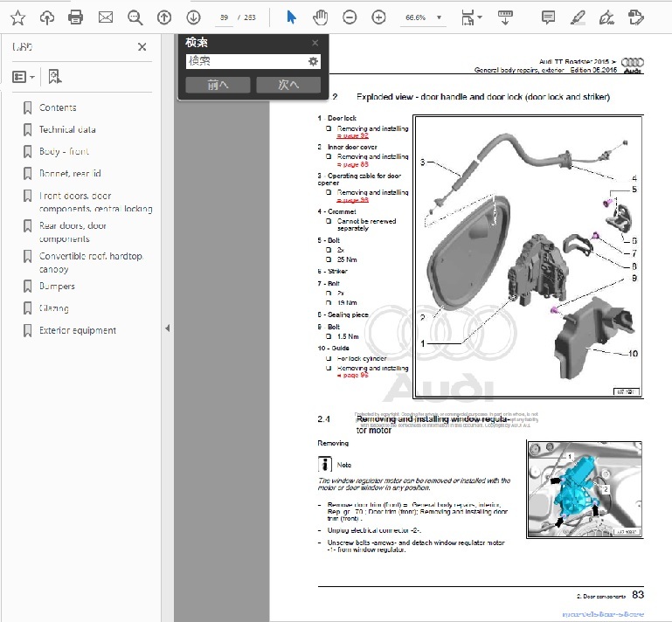The image size is (672, 622).
Task: Go to next page with down arrow
Action: point(194,17)
